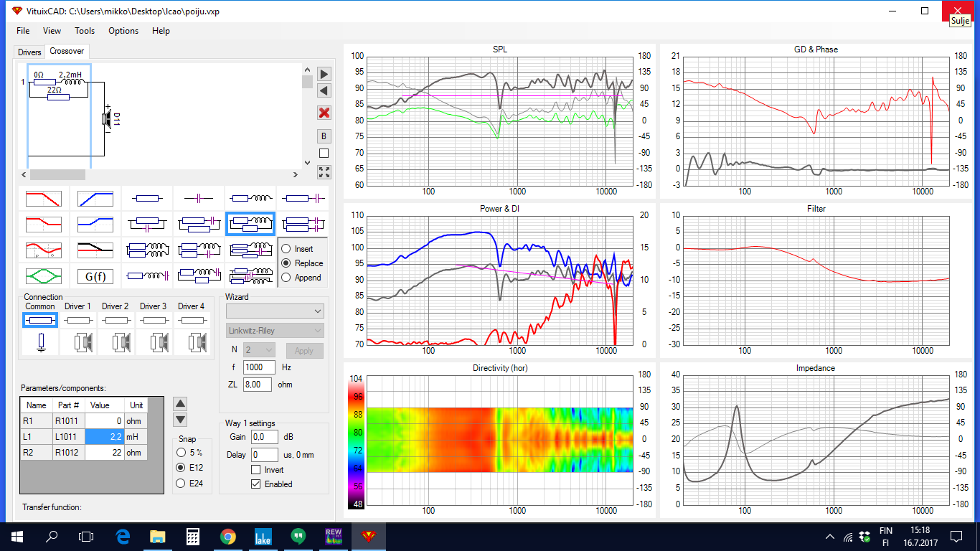The height and width of the screenshot is (551, 980).
Task: Select the black and red shelving curve block
Action: tap(95, 250)
